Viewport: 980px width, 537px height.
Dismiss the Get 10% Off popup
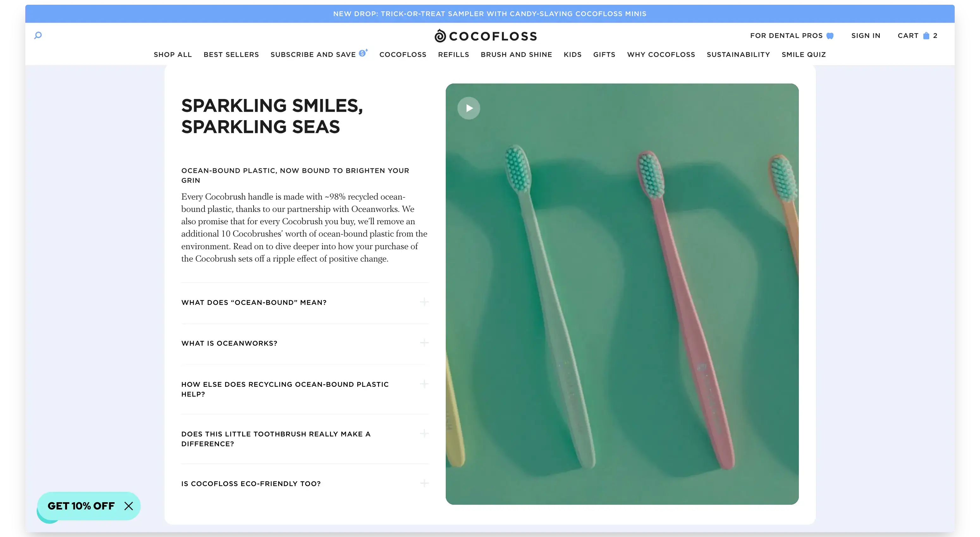[x=129, y=506]
